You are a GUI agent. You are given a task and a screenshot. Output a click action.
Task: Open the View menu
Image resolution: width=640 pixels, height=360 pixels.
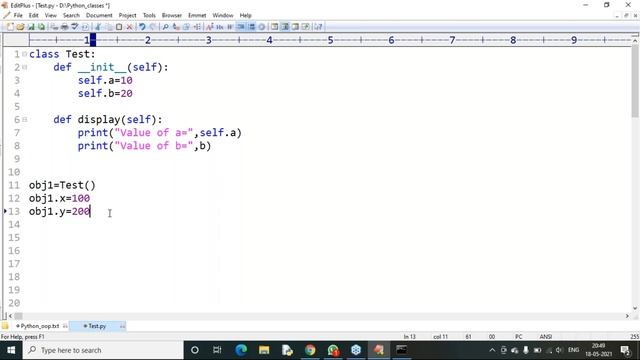(x=51, y=15)
